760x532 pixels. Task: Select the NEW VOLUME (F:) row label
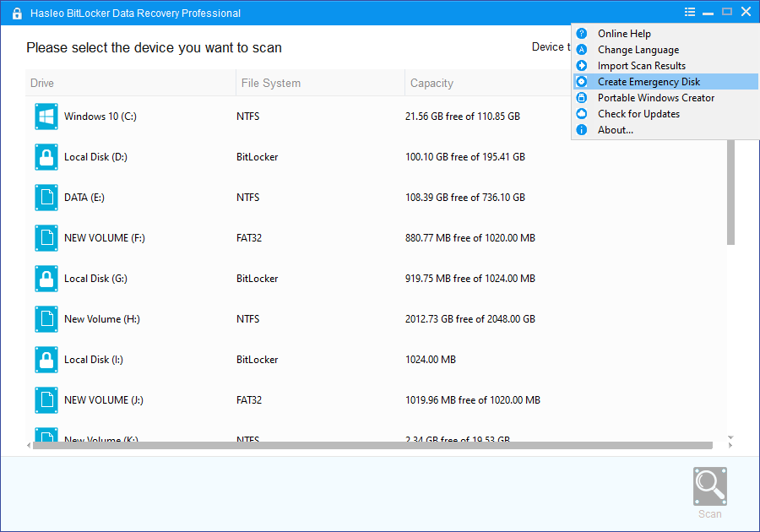tap(105, 238)
